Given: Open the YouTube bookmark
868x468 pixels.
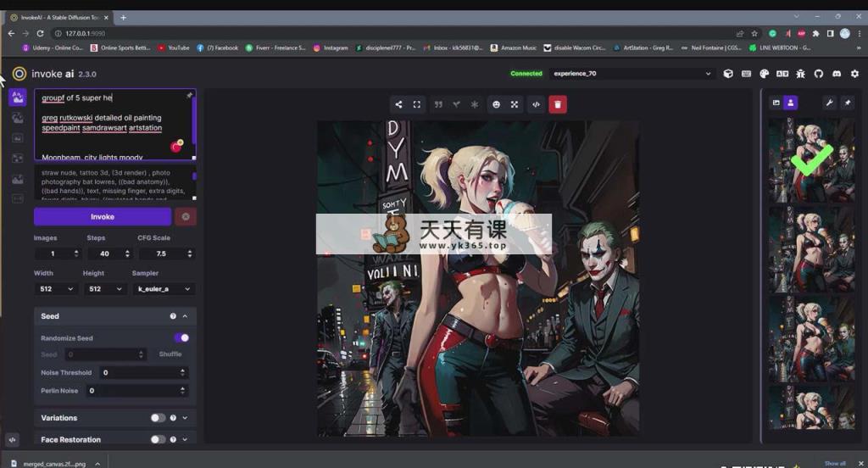Looking at the screenshot, I should tap(173, 48).
